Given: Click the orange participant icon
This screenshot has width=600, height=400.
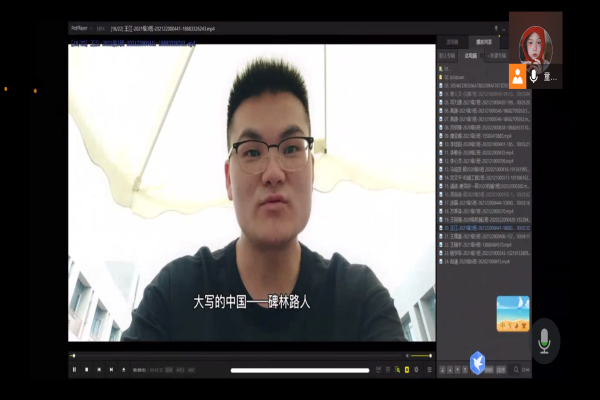Looking at the screenshot, I should (x=517, y=75).
